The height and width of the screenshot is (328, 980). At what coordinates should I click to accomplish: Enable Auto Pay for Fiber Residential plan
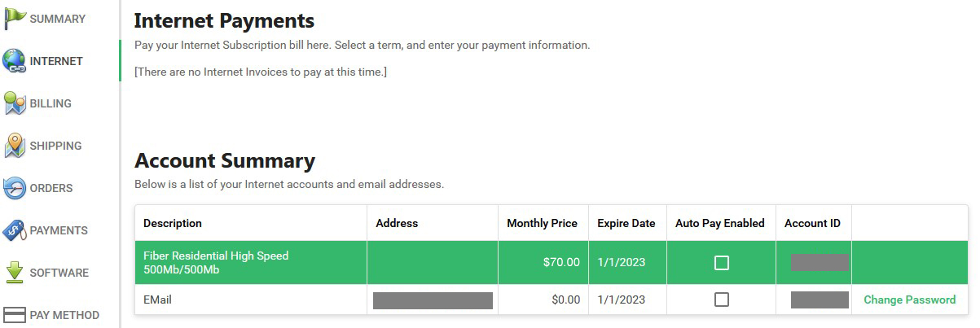[x=721, y=263]
